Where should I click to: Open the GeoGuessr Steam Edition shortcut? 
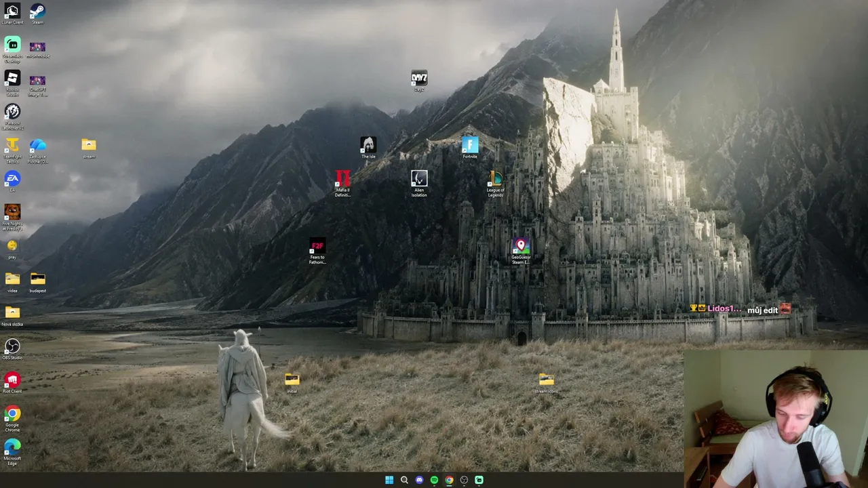(521, 251)
